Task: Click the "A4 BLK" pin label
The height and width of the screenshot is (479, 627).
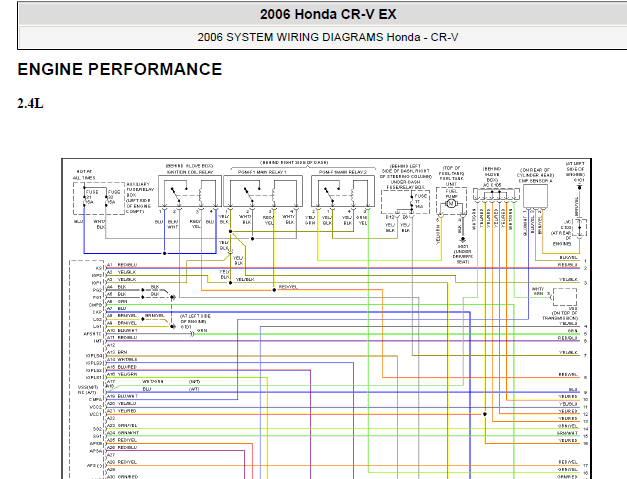Action: pos(116,287)
